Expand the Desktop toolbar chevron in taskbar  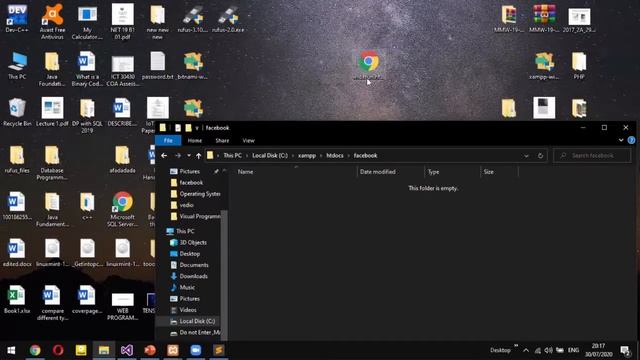(516, 346)
